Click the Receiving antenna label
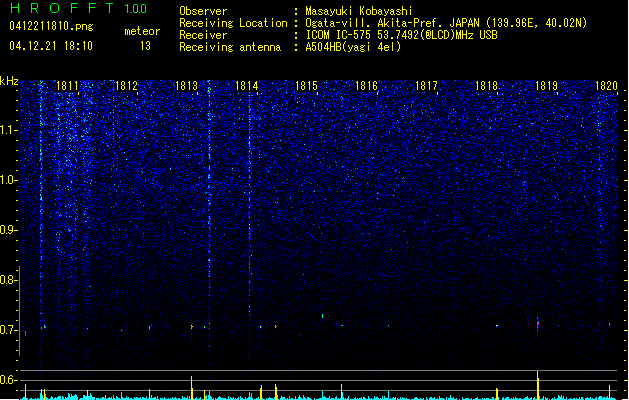 [x=230, y=47]
